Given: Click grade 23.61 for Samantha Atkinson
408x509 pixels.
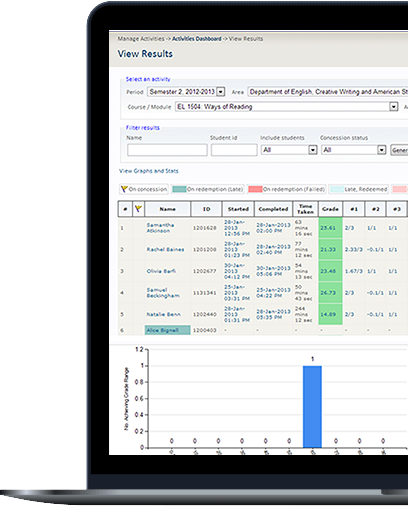Looking at the screenshot, I should (x=328, y=228).
